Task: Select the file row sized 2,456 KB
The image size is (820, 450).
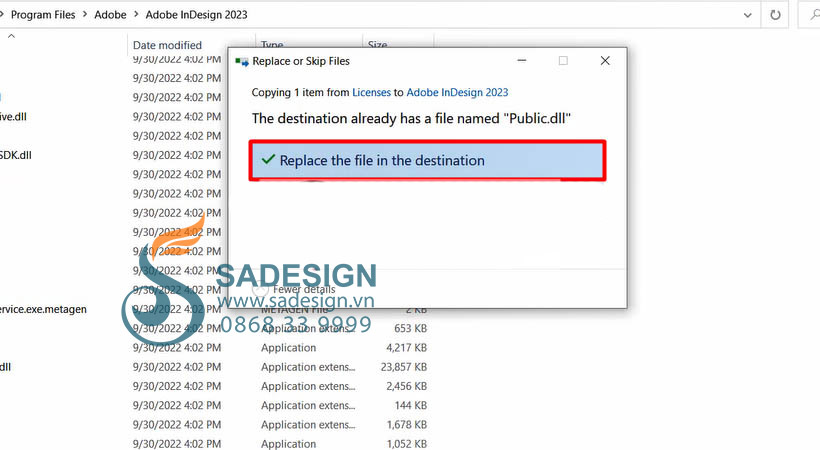Action: click(x=213, y=386)
